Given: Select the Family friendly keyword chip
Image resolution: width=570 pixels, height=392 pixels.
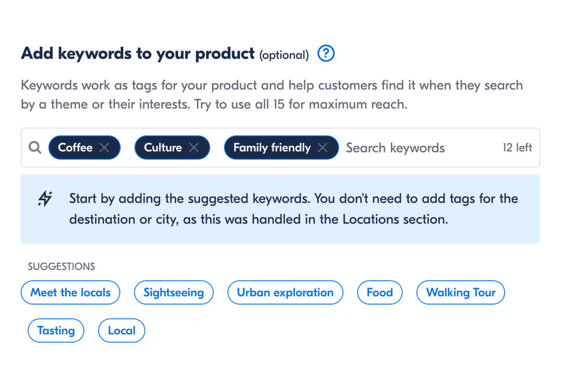Looking at the screenshot, I should tap(271, 147).
